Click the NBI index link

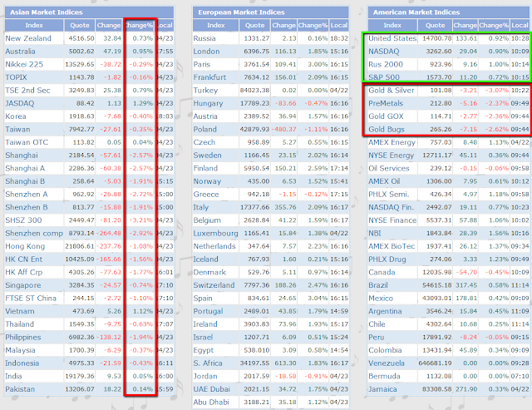(375, 233)
